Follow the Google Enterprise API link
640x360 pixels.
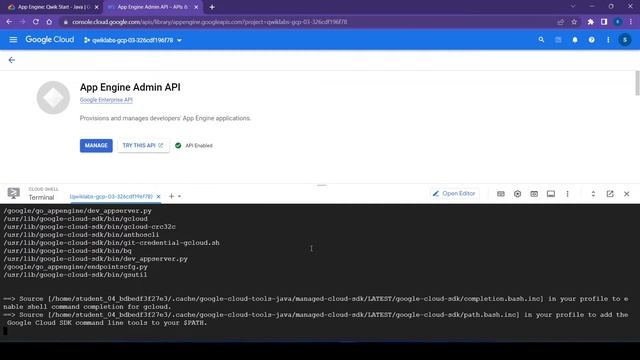point(106,100)
